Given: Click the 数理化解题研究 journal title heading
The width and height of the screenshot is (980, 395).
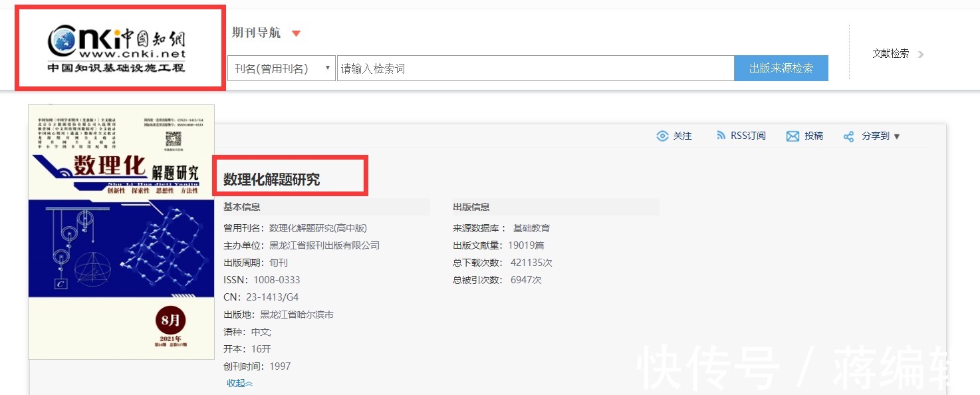Looking at the screenshot, I should pos(272,180).
